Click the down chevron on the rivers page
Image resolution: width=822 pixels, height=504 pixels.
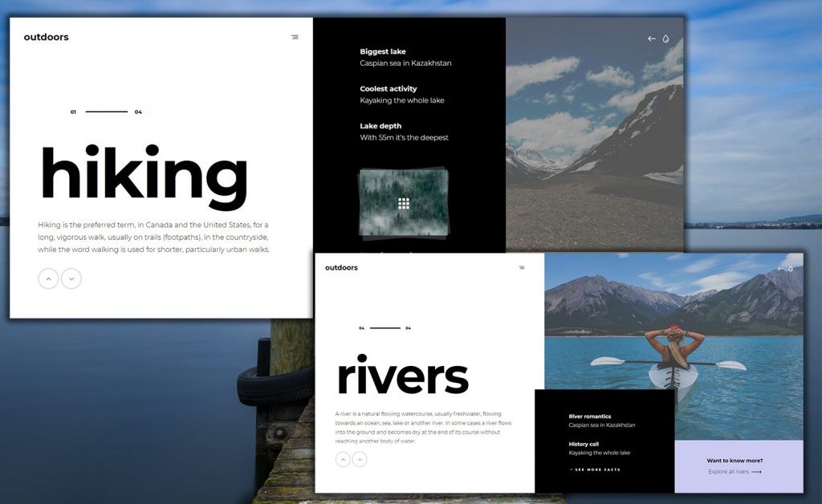point(359,459)
